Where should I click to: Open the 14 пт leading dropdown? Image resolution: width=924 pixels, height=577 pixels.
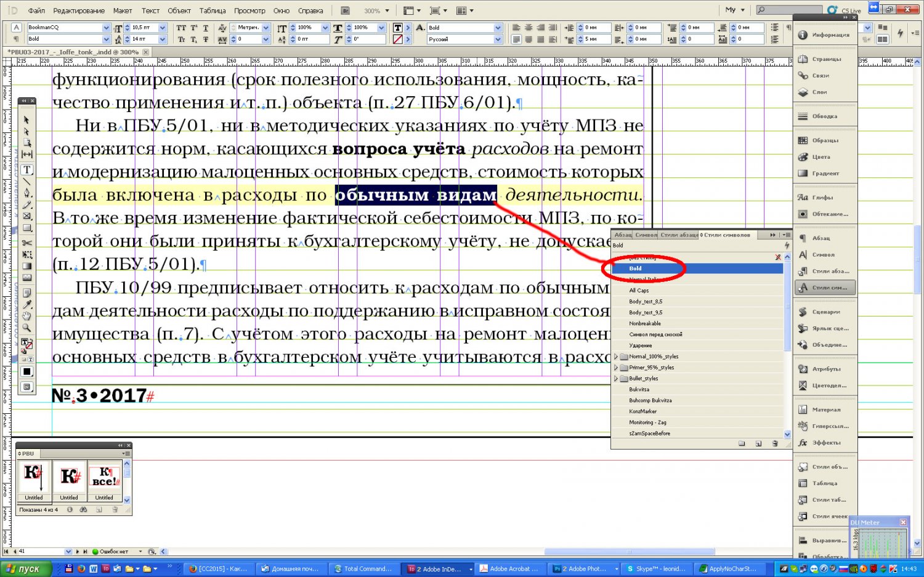[x=163, y=39]
